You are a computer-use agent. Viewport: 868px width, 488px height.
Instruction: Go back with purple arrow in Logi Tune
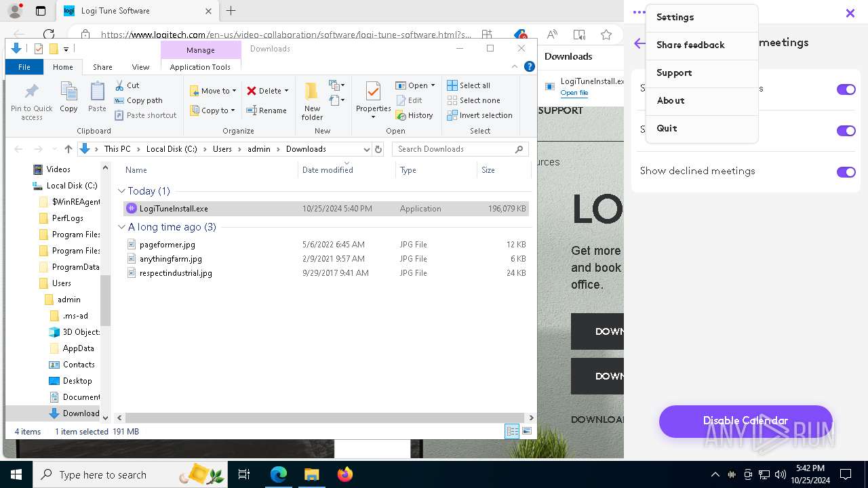tap(639, 43)
